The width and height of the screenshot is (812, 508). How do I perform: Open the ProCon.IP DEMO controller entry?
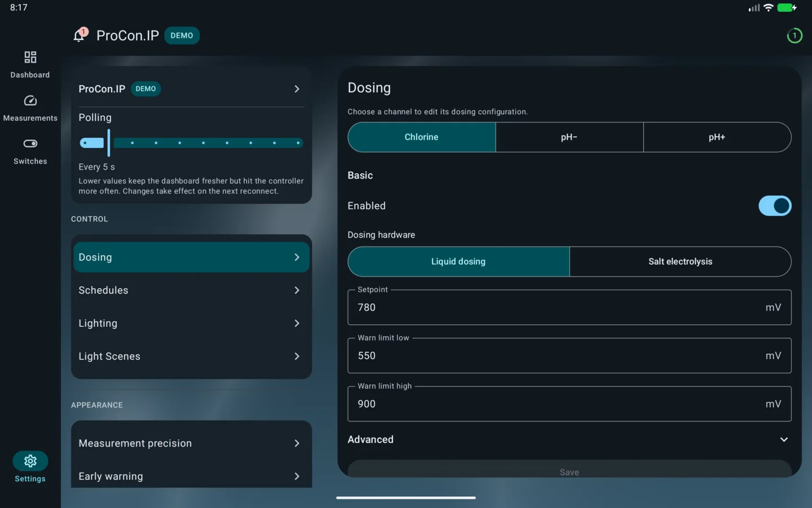191,89
